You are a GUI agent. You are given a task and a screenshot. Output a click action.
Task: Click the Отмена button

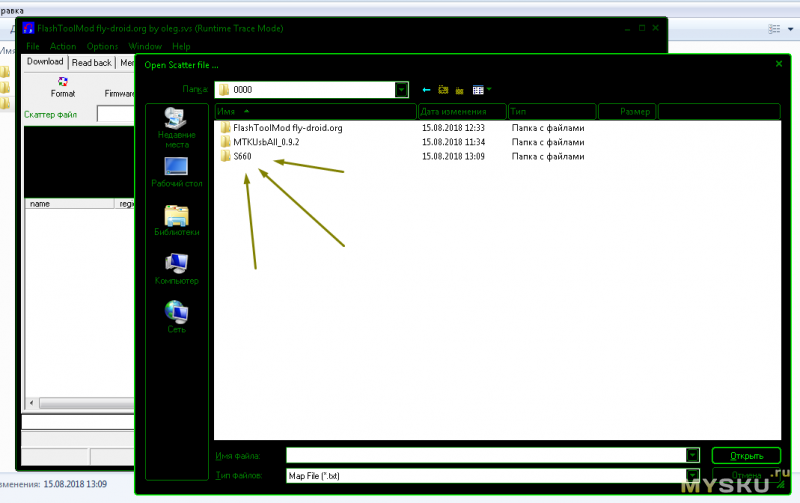pos(746,475)
